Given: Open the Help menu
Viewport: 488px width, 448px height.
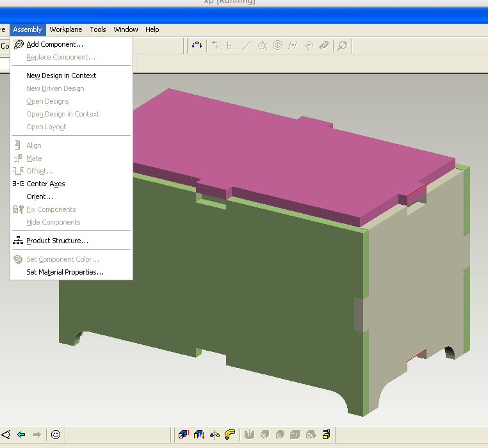Looking at the screenshot, I should (x=152, y=29).
